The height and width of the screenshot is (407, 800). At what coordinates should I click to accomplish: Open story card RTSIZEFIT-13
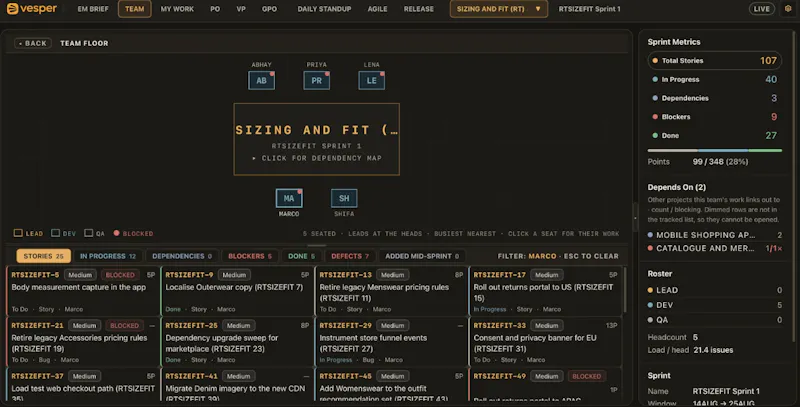pos(391,291)
